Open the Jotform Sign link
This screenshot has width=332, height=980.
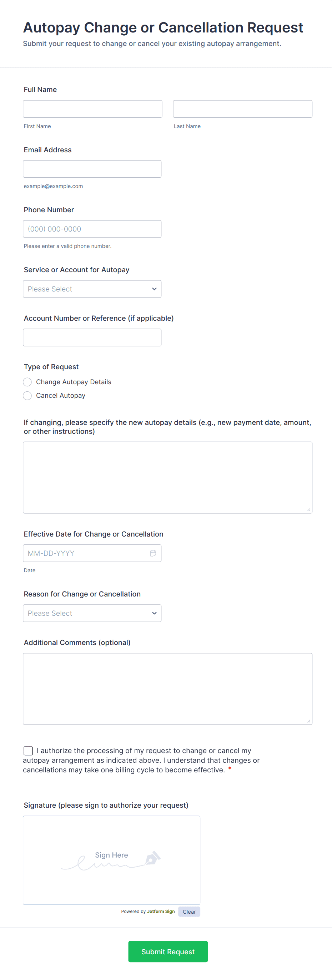tap(161, 912)
